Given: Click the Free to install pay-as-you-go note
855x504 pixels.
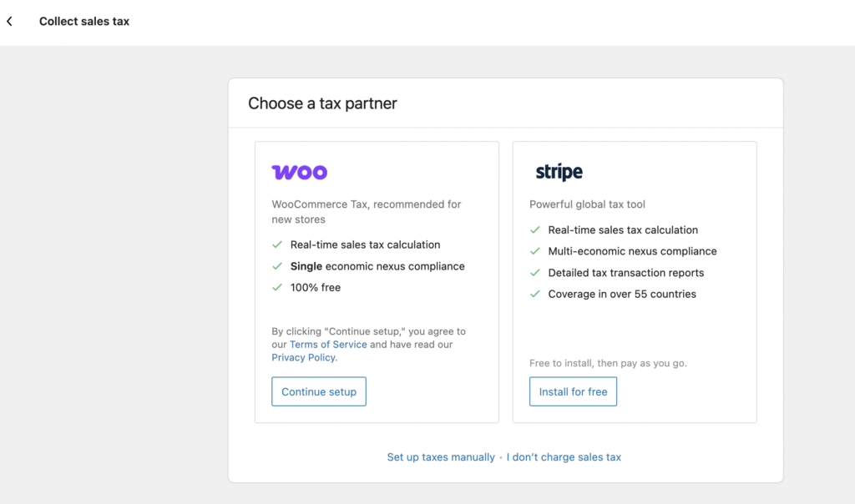Looking at the screenshot, I should click(608, 364).
